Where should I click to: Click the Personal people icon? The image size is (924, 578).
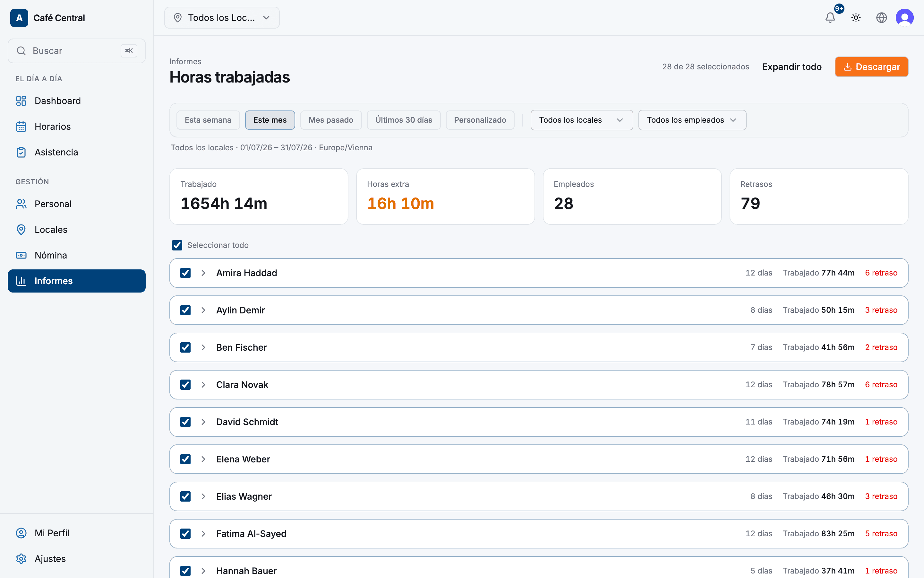click(21, 204)
